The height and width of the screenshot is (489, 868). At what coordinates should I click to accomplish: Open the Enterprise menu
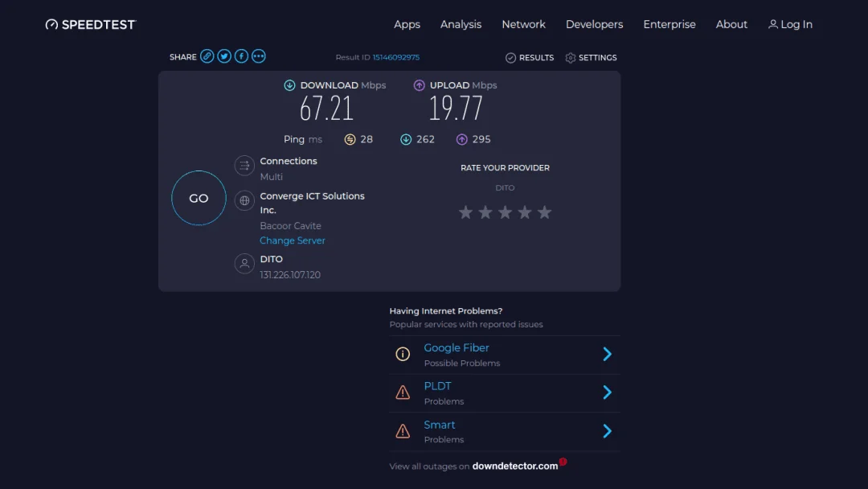[x=669, y=24]
